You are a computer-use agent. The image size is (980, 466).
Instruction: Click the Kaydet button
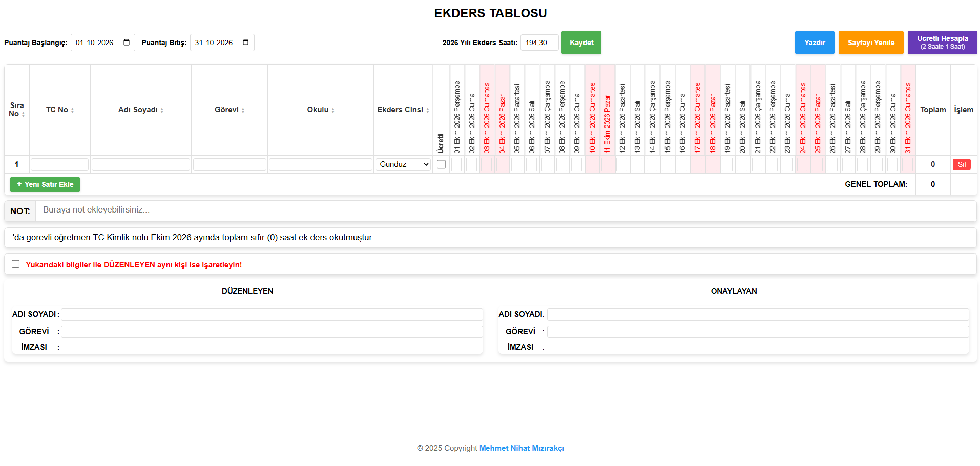click(x=581, y=43)
